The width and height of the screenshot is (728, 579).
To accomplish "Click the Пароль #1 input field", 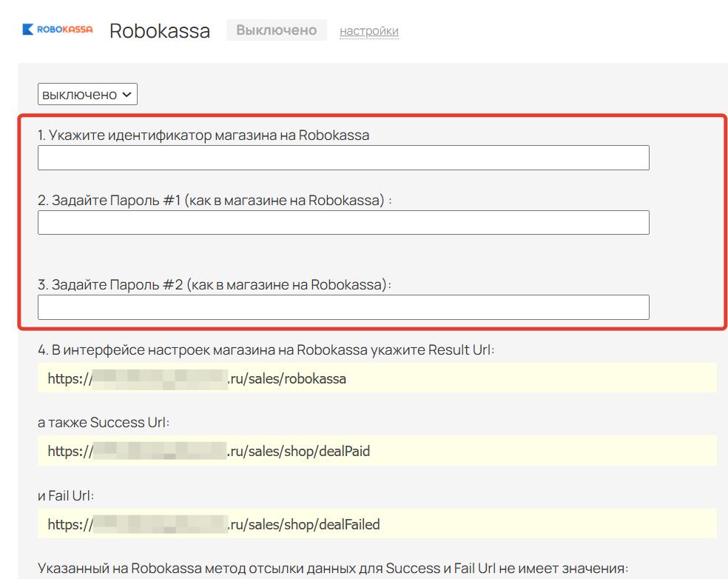I will tap(343, 223).
